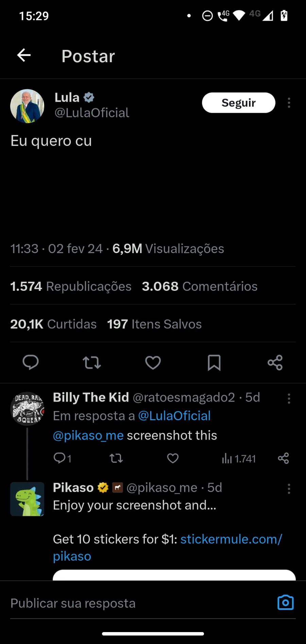This screenshot has width=306, height=644.
Task: Like Billy The Kid's reply
Action: 173,458
